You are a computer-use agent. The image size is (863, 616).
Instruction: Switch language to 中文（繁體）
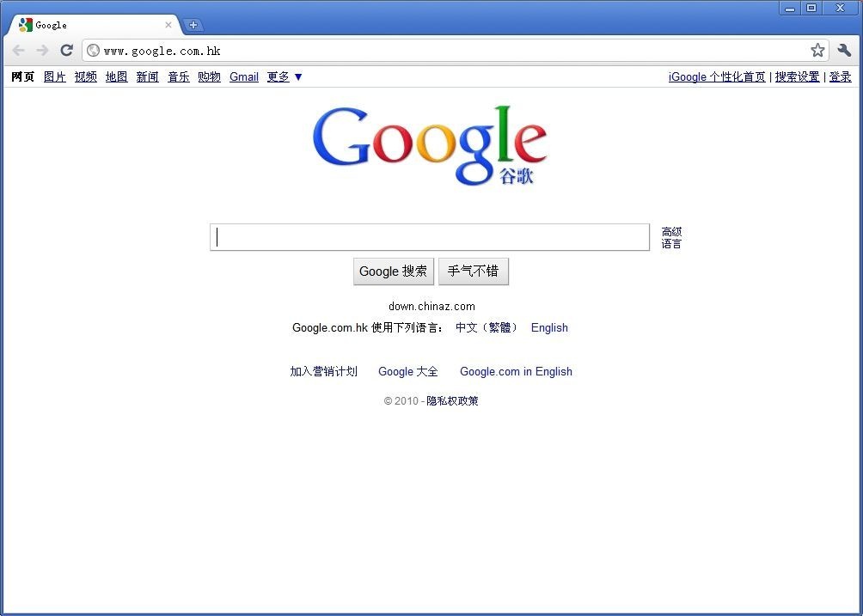coord(486,327)
